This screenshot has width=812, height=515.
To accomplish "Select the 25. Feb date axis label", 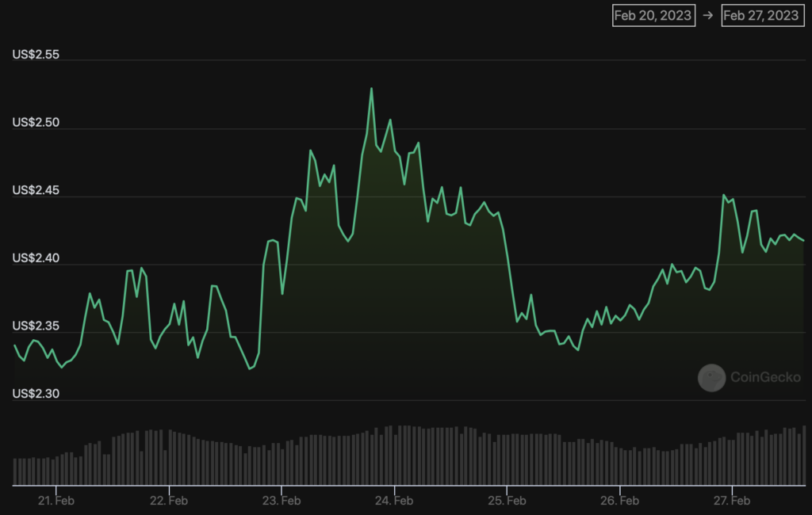I will tap(507, 501).
